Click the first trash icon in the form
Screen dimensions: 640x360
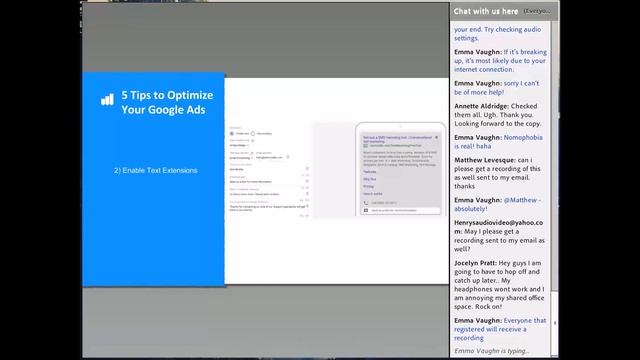307,168
